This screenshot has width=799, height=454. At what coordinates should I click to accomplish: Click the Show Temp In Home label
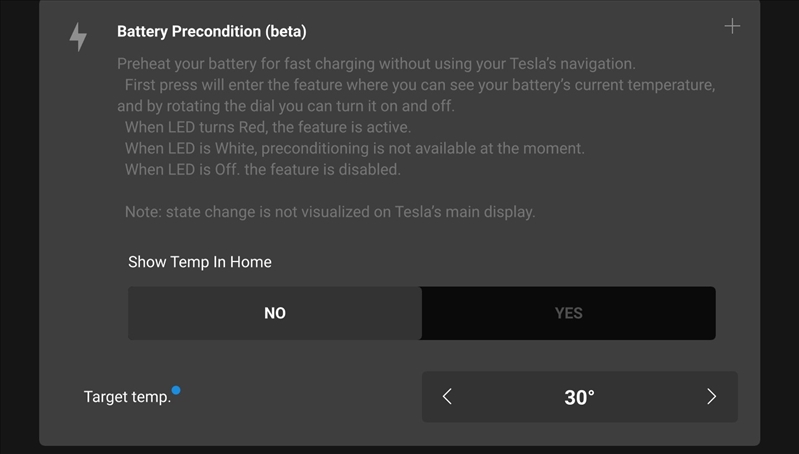(x=200, y=262)
